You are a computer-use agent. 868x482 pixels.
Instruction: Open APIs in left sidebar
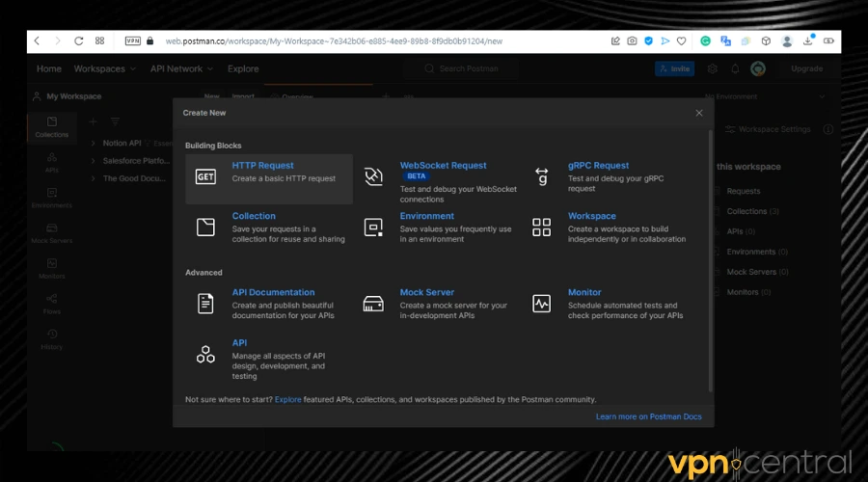(x=51, y=163)
